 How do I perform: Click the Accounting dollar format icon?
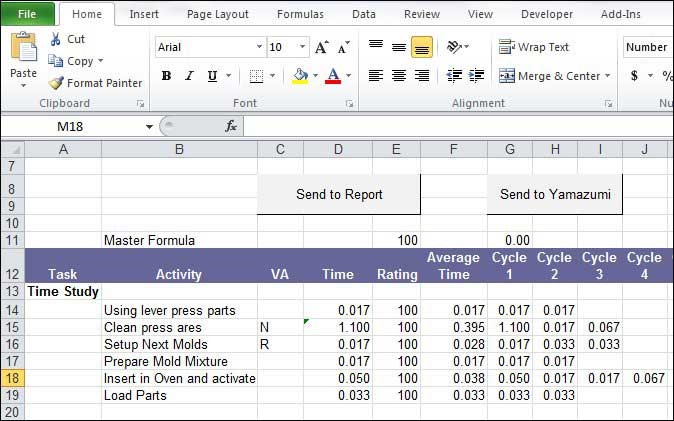(x=635, y=76)
